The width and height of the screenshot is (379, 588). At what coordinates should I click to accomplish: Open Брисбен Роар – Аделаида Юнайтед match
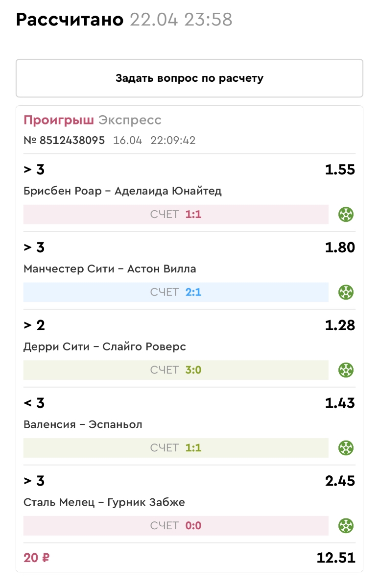click(x=122, y=191)
